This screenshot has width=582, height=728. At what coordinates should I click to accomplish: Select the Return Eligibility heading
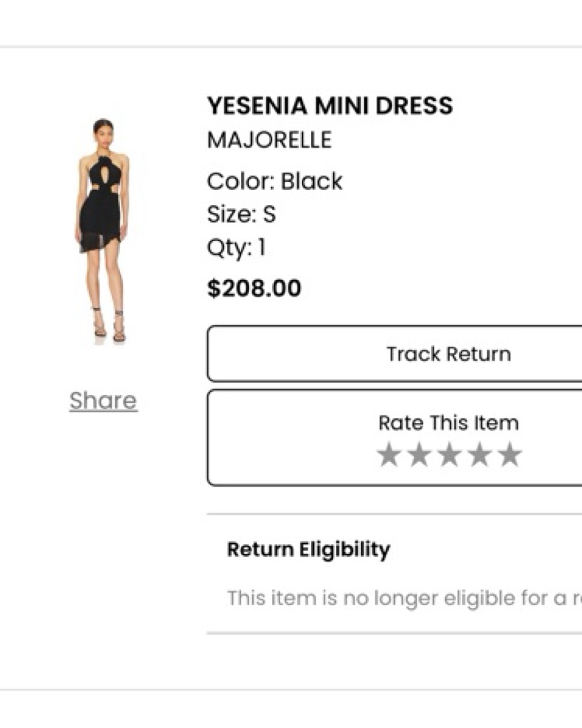pyautogui.click(x=309, y=549)
